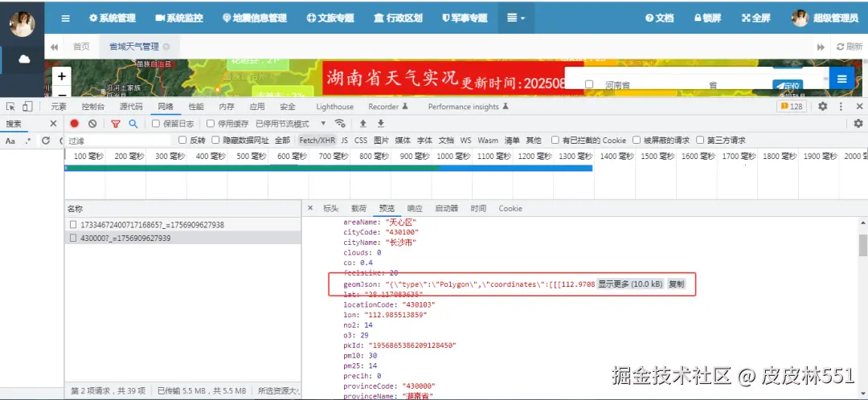
Task: Close the 省域天气管理 page tab
Action: click(166, 47)
